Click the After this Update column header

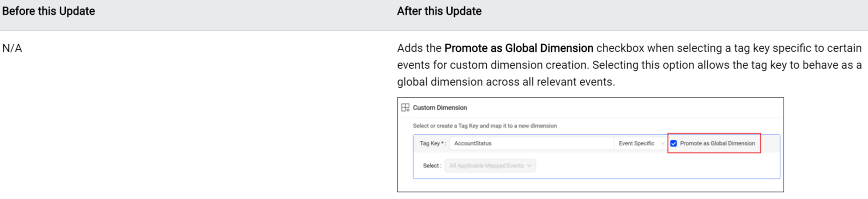pyautogui.click(x=439, y=11)
